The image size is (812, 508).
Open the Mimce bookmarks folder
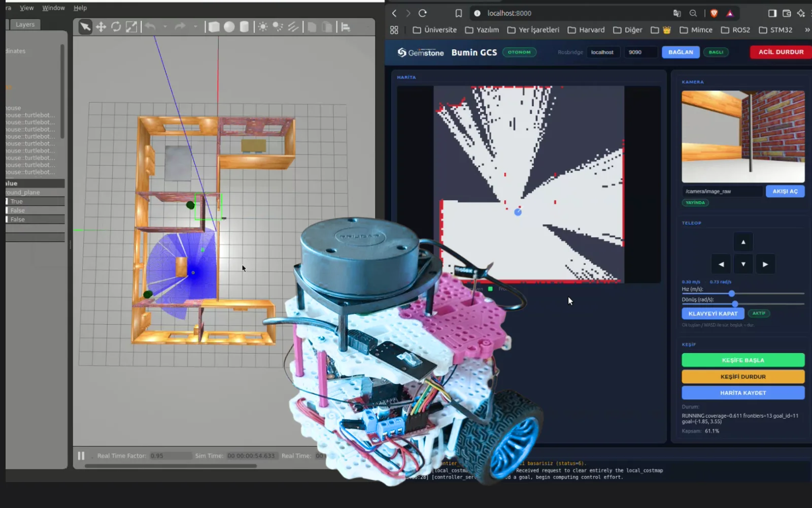tap(696, 30)
